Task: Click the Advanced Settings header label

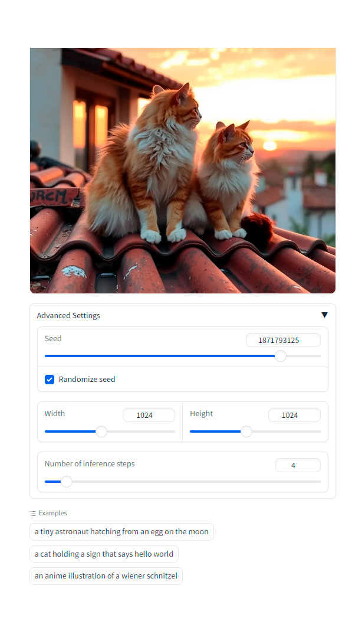Action: click(x=68, y=316)
